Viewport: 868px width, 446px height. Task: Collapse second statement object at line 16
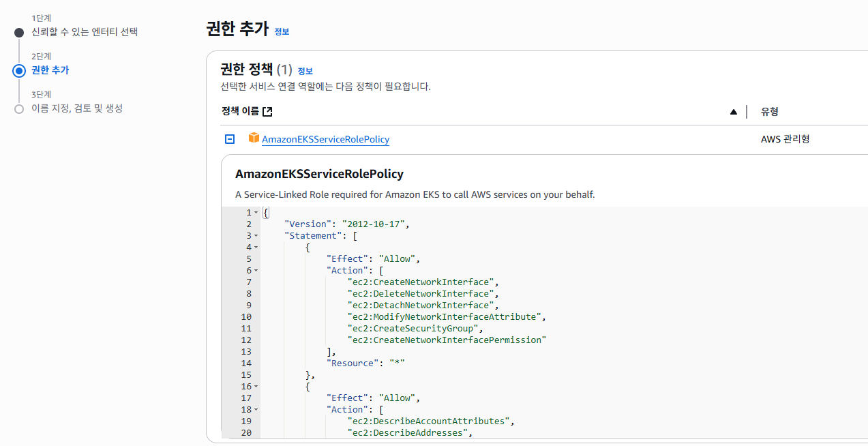256,387
